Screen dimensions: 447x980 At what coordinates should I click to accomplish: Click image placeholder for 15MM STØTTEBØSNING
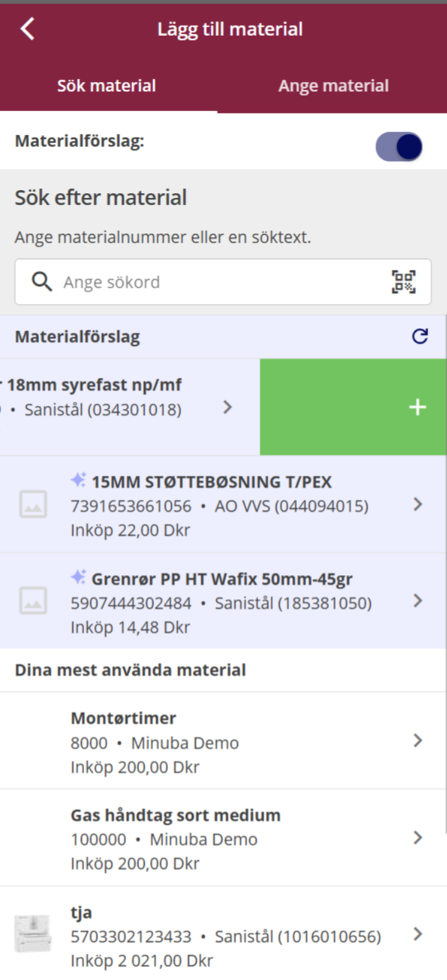click(x=33, y=505)
